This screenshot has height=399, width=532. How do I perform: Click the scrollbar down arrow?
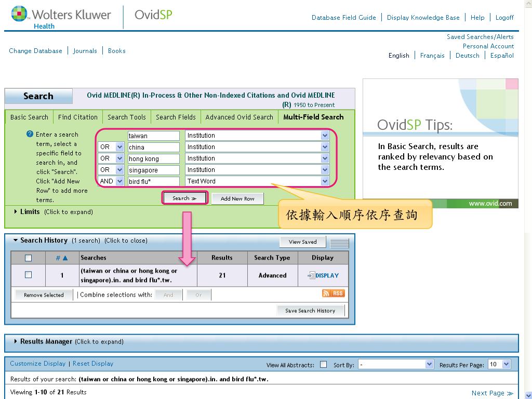pos(528,395)
